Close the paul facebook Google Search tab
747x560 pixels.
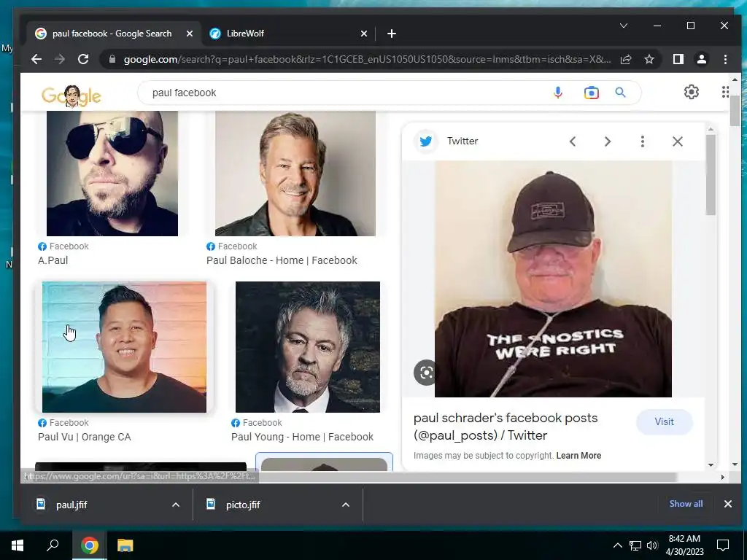coord(190,34)
